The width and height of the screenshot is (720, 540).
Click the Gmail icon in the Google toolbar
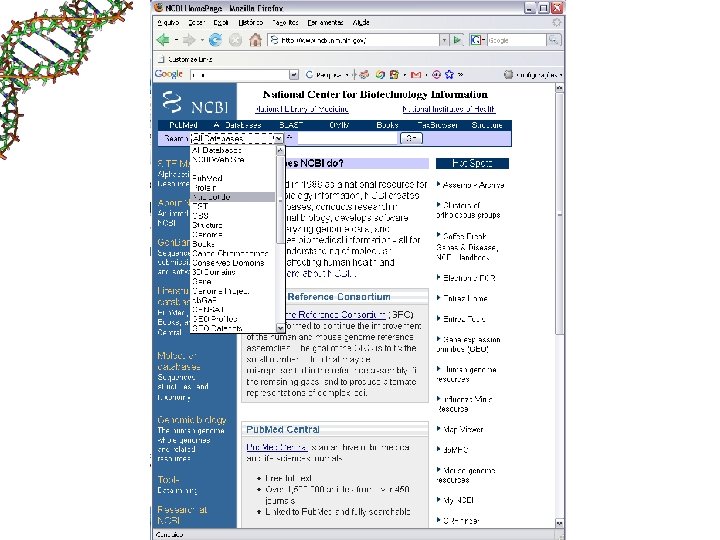(416, 74)
